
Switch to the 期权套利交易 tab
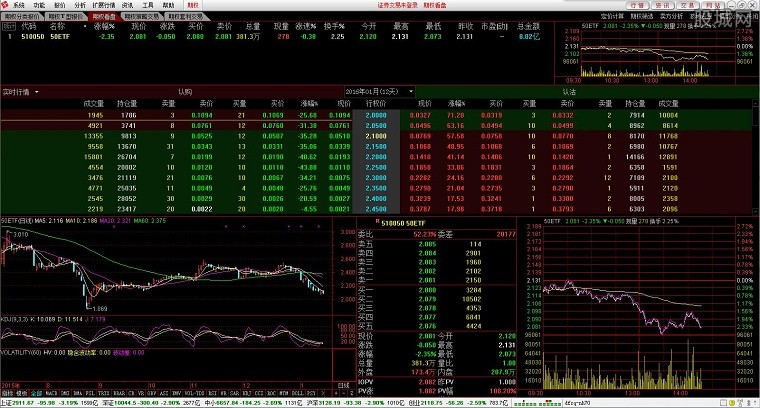click(x=186, y=16)
